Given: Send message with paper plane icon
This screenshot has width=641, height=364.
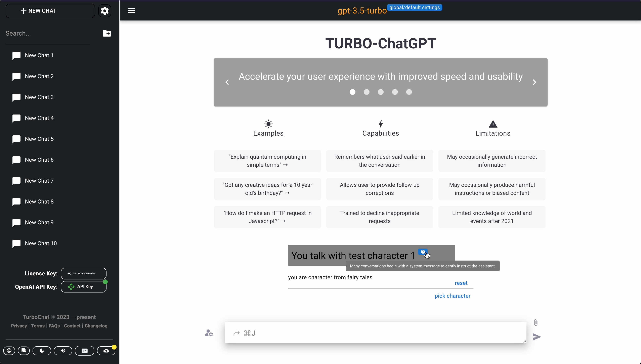Looking at the screenshot, I should click(537, 337).
